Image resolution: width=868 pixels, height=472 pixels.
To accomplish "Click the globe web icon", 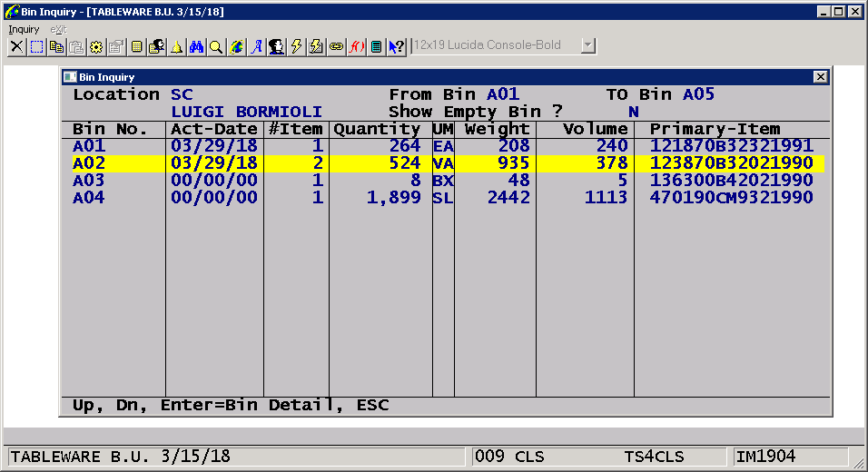I will click(236, 46).
